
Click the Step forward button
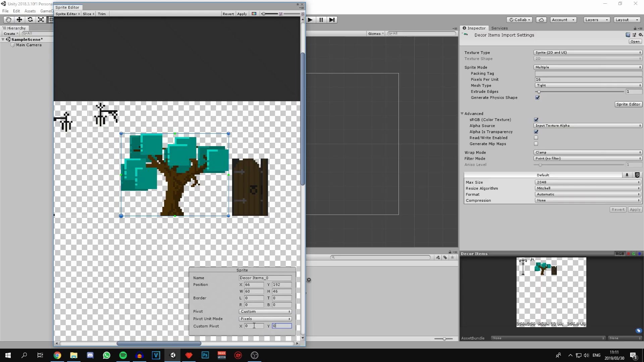tap(332, 20)
